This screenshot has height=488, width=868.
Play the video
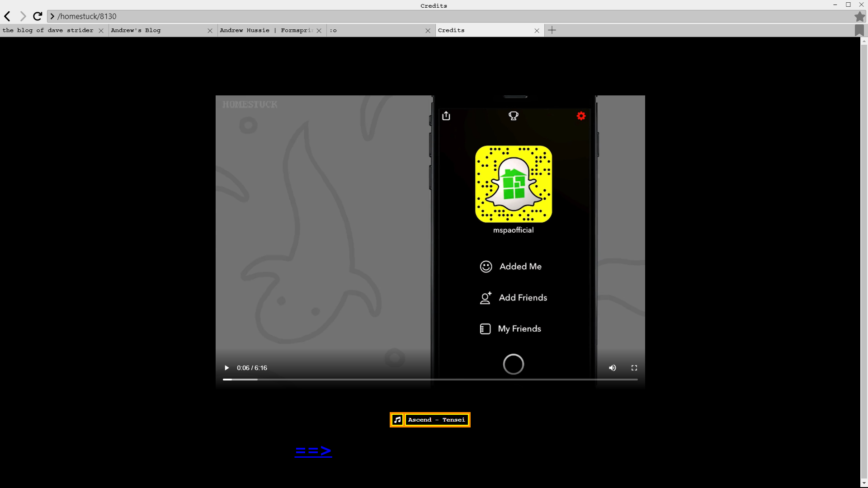click(227, 368)
